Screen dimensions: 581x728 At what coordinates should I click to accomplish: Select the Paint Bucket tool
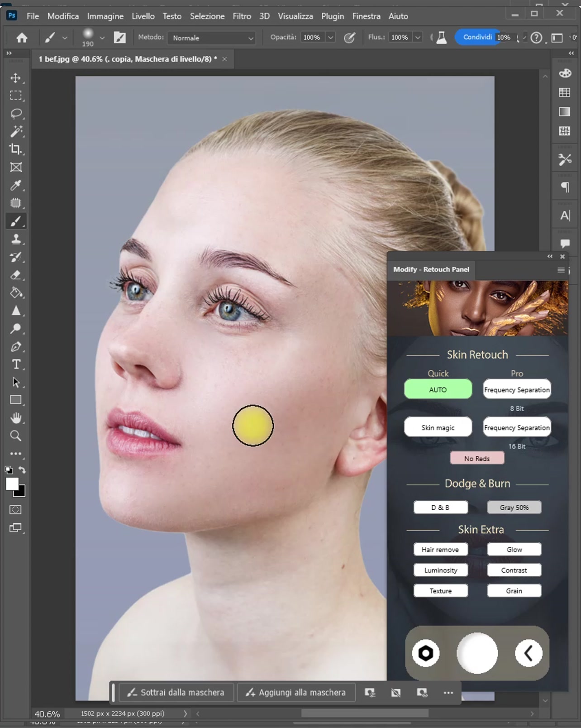pyautogui.click(x=16, y=293)
